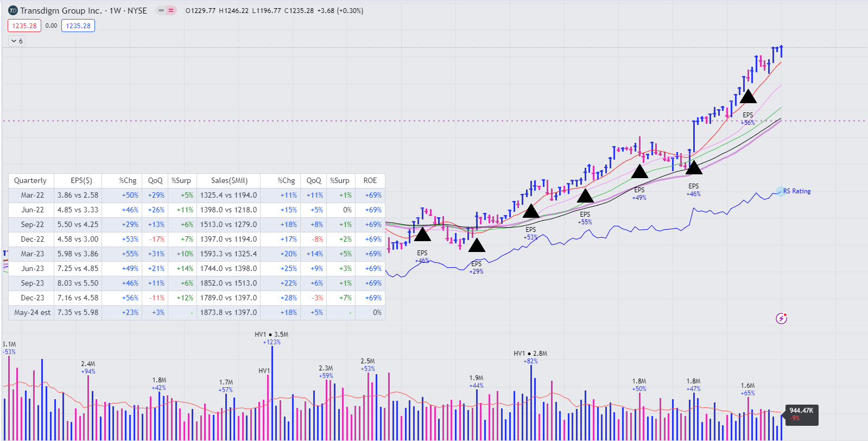Click the Quarterly column header
Screen dimensions: 868x441
tap(30, 180)
